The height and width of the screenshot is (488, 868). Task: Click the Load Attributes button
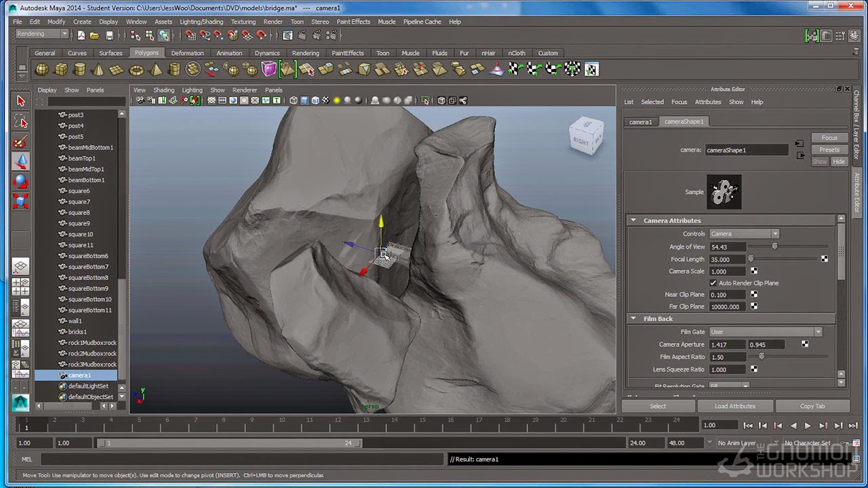point(734,406)
